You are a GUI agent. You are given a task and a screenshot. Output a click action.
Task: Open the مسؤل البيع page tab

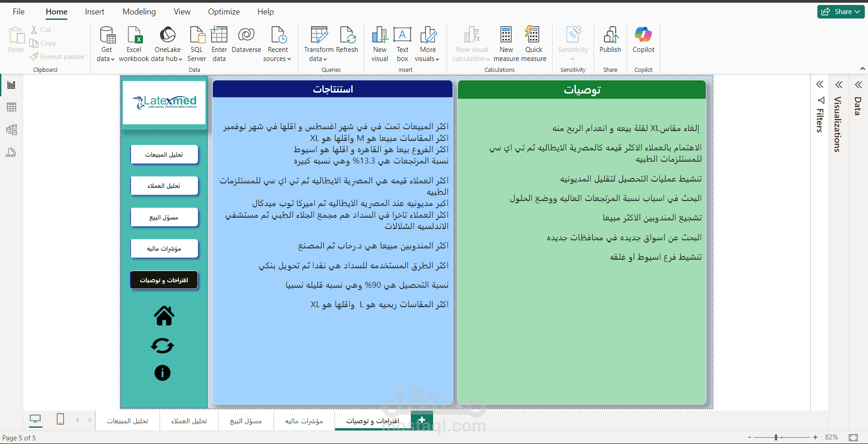click(246, 421)
